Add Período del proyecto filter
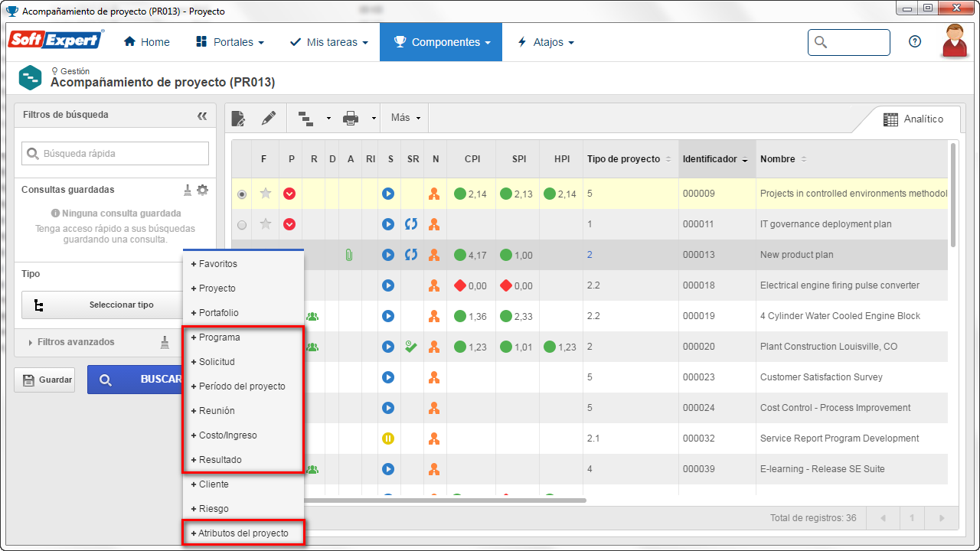This screenshot has width=980, height=551. pos(243,386)
